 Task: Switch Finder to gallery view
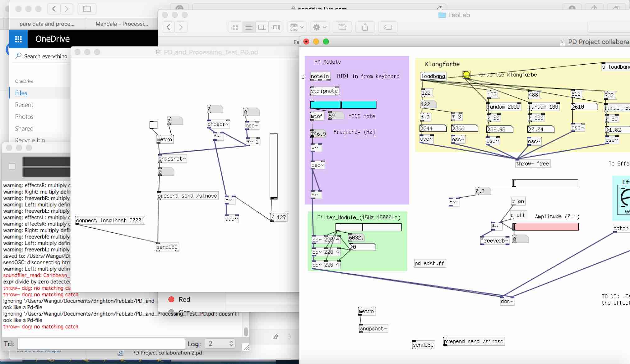275,27
